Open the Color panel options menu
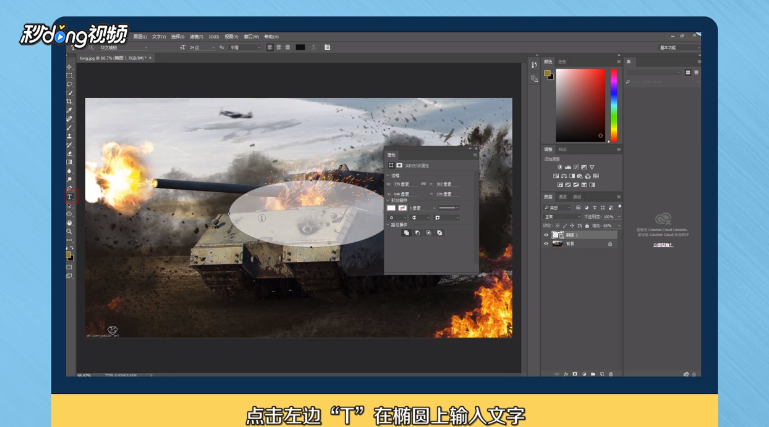 [618, 62]
